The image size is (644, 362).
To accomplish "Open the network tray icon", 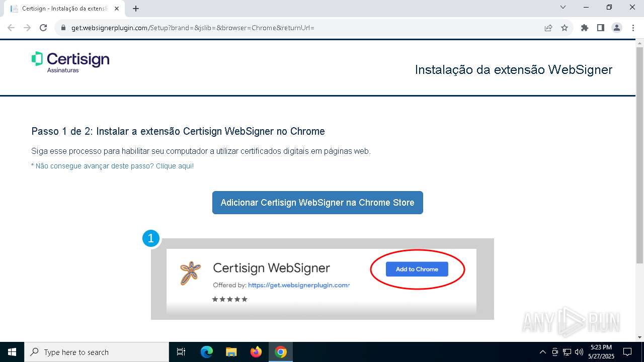I will coord(567,352).
